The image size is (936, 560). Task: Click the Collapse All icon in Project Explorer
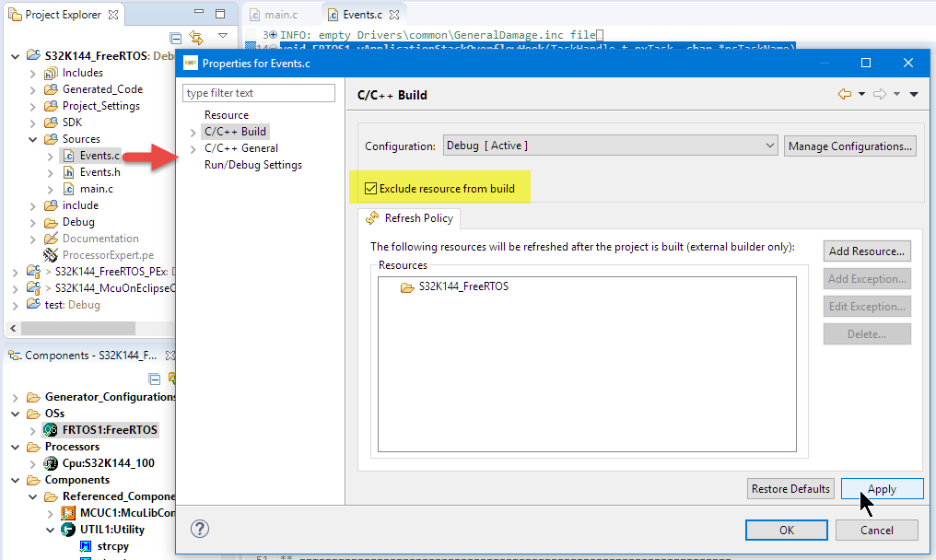tap(176, 38)
